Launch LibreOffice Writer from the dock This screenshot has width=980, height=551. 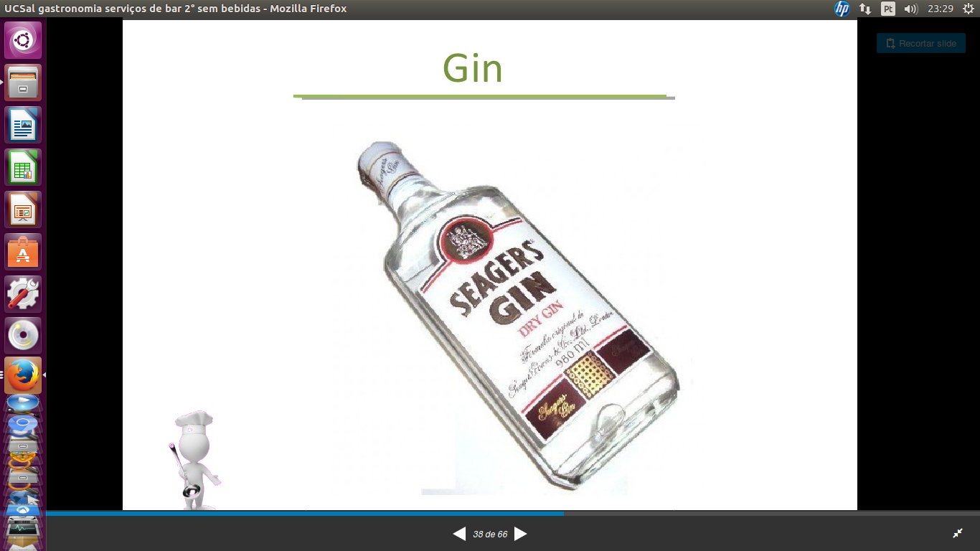coord(23,125)
